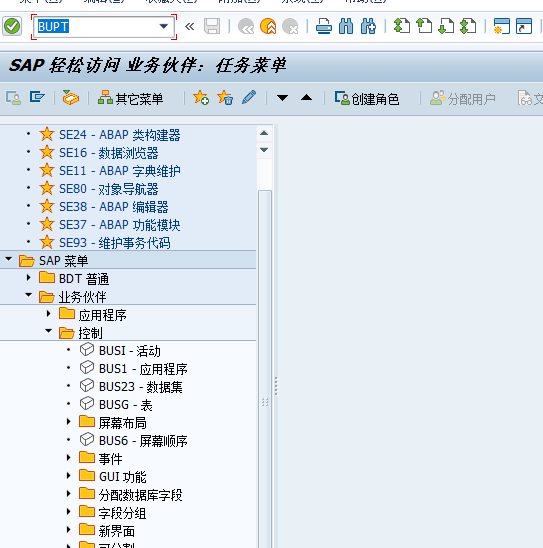Open favorite SE38 - ABAP 编辑器
Image resolution: width=543 pixels, height=548 pixels.
[114, 207]
